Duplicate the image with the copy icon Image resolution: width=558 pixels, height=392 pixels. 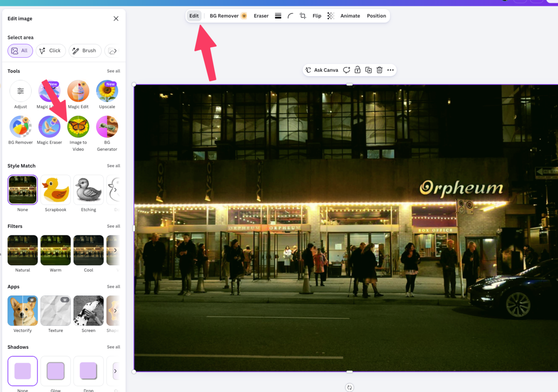pos(368,70)
